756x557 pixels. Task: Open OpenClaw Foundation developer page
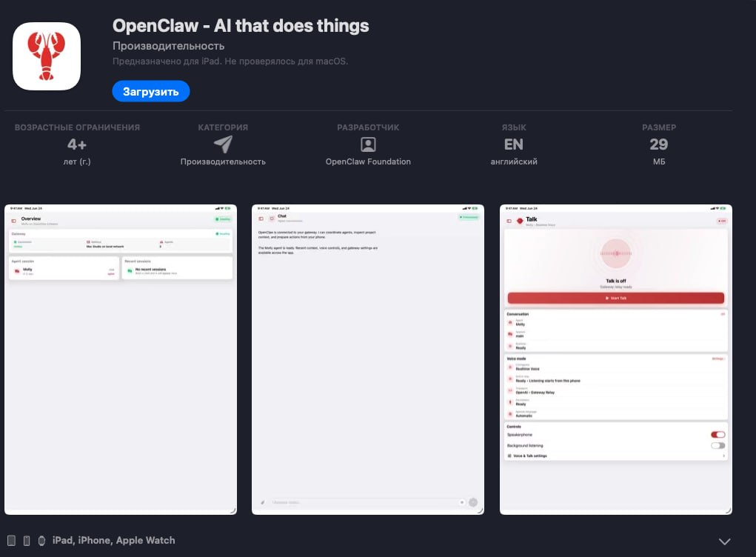(368, 161)
